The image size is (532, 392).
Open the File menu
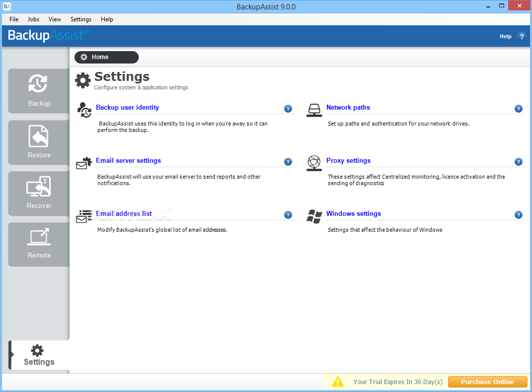(x=14, y=19)
